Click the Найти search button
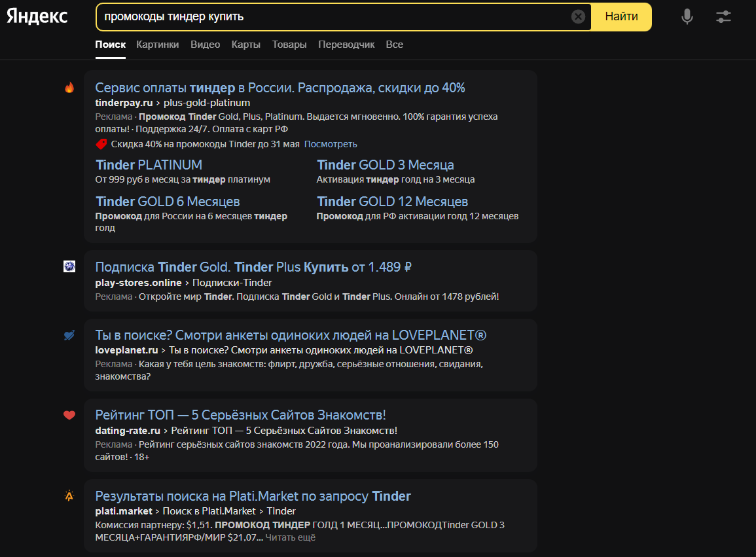 click(621, 17)
